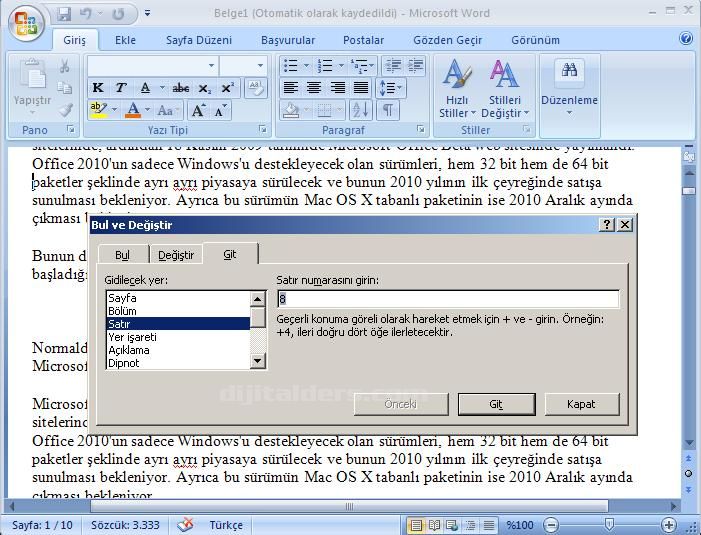Clear formatting with eraser icon
The height and width of the screenshot is (535, 701).
click(x=256, y=88)
